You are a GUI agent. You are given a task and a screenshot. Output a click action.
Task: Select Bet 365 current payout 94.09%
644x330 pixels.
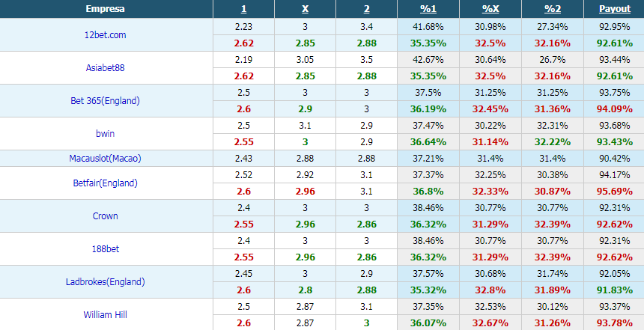[615, 109]
